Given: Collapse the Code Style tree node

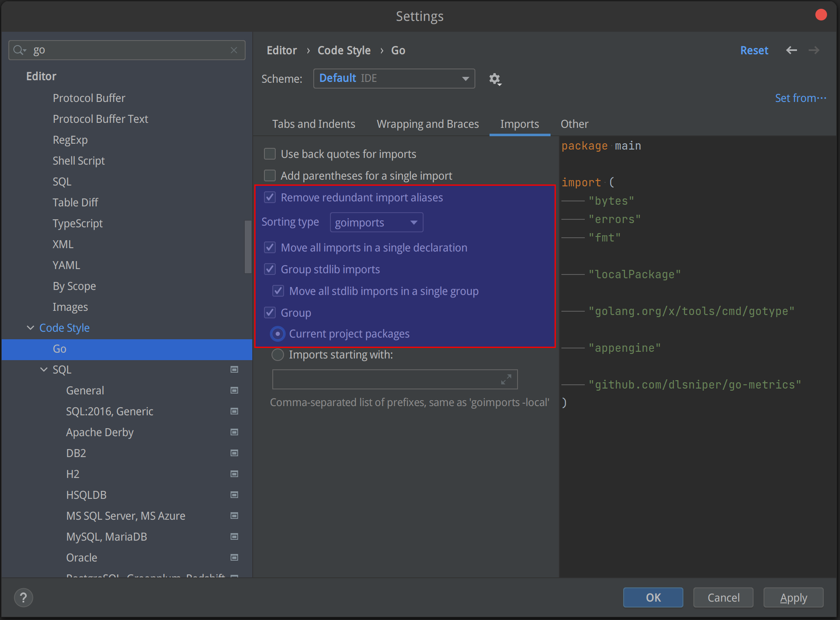Looking at the screenshot, I should pyautogui.click(x=30, y=328).
